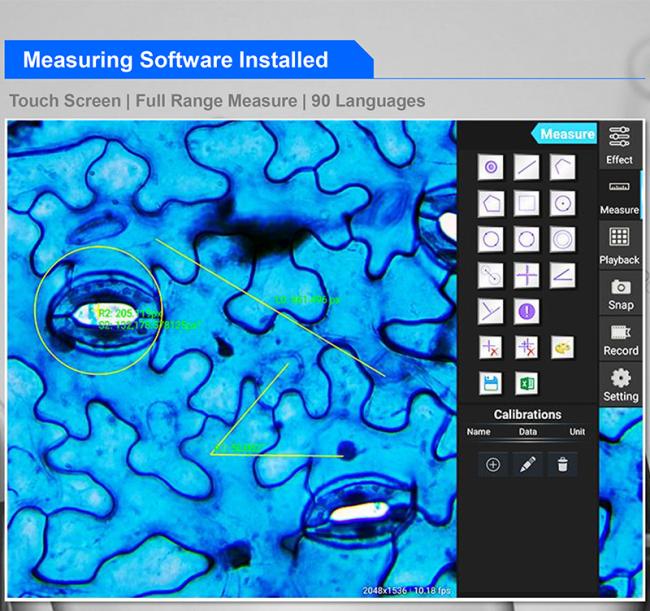This screenshot has width=650, height=611.
Task: Collapse the Measure panel header
Action: click(566, 134)
